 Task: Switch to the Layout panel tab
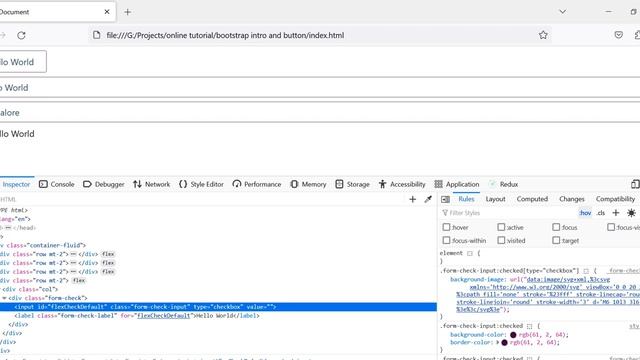pos(496,199)
